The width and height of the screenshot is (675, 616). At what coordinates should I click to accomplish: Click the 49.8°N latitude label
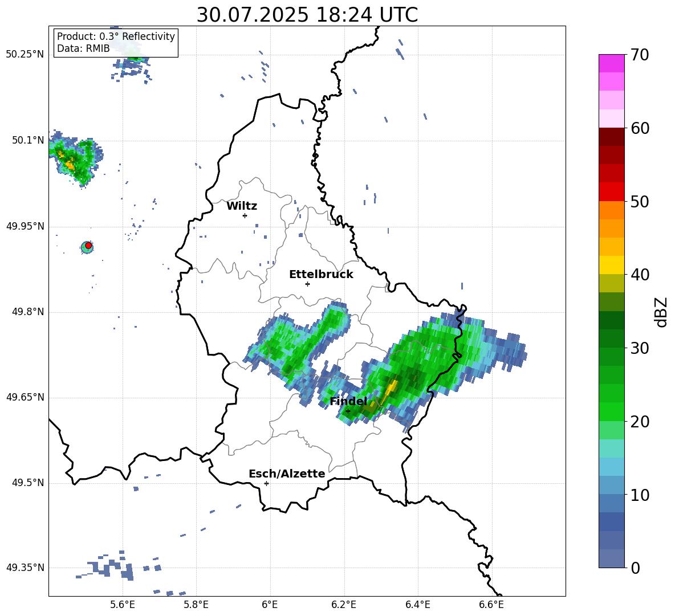(28, 312)
